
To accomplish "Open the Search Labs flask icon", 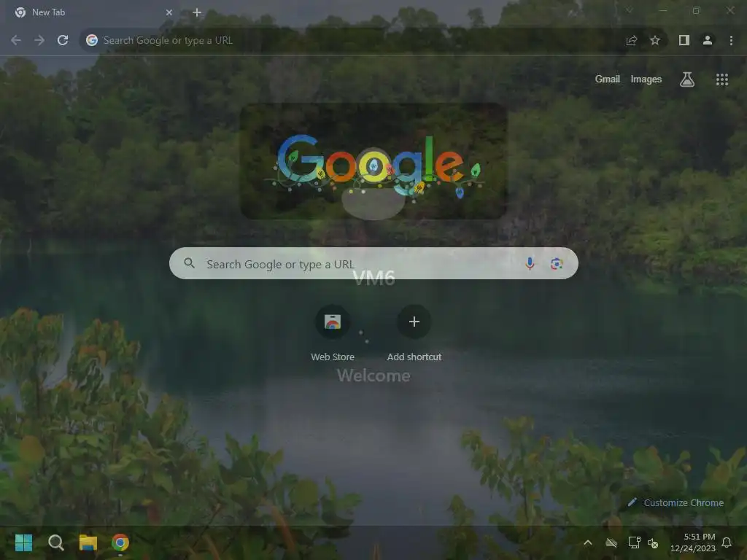I will [687, 79].
